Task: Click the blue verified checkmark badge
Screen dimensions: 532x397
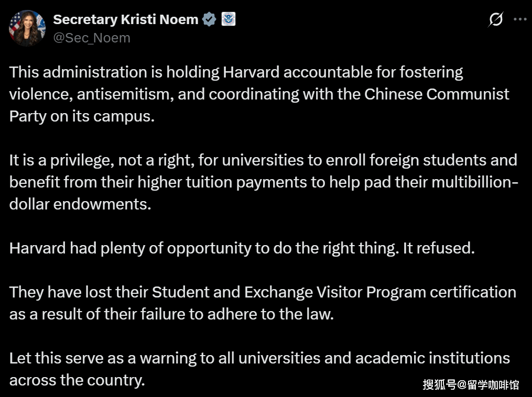Action: (x=209, y=20)
